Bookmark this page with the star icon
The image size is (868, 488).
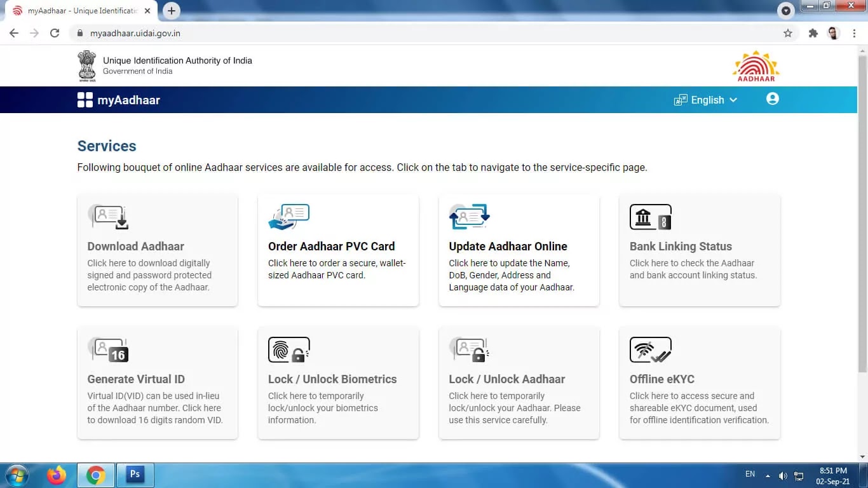tap(788, 33)
